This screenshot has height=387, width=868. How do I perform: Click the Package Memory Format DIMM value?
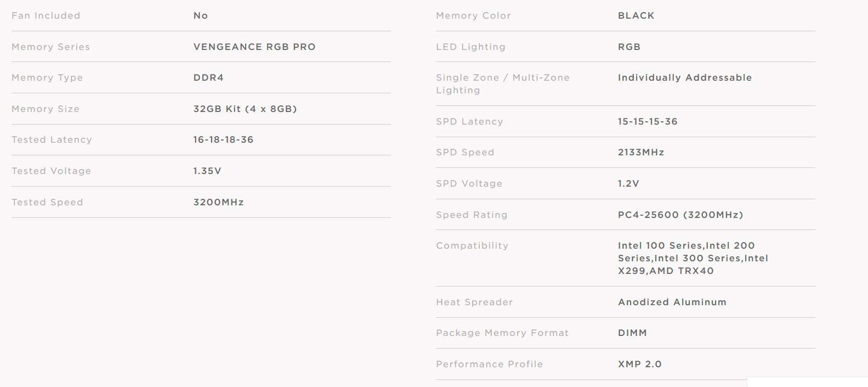coord(632,333)
